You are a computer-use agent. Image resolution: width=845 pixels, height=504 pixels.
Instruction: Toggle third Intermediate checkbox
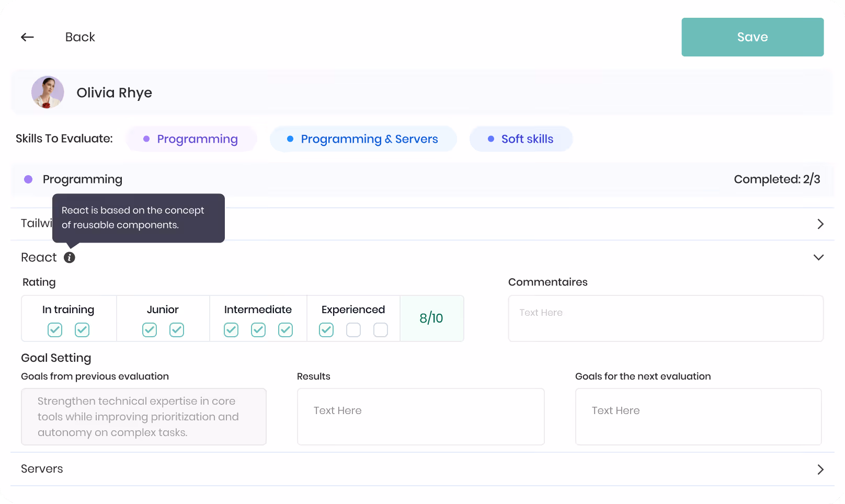coord(286,330)
